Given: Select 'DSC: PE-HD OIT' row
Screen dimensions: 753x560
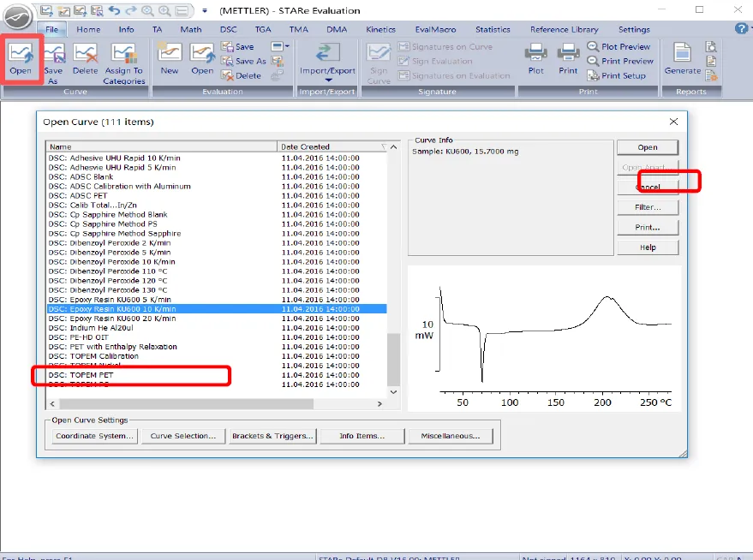Looking at the screenshot, I should point(217,337).
